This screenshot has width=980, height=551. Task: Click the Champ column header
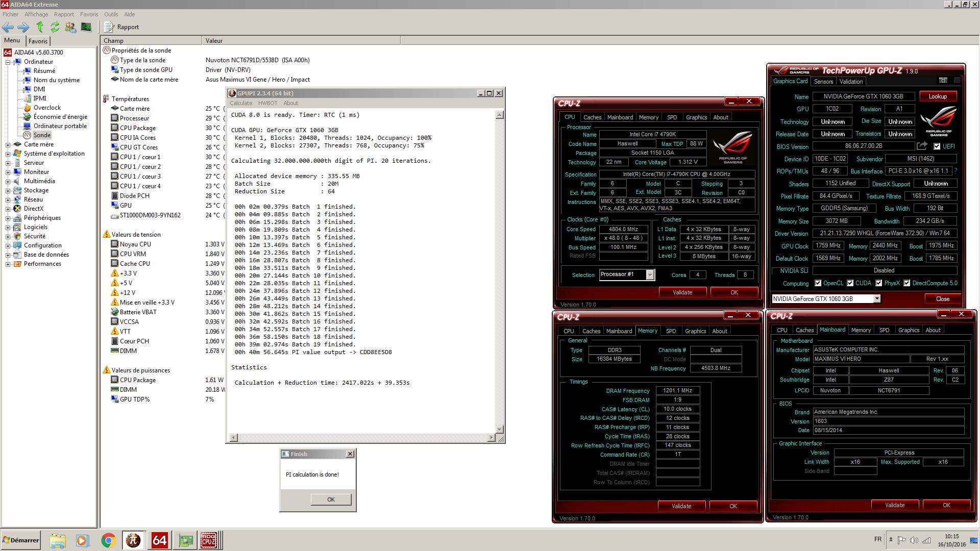tap(151, 41)
